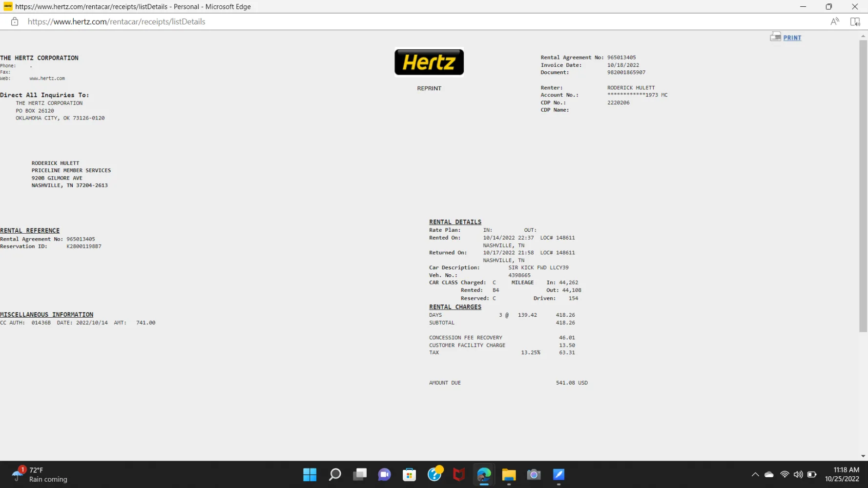Open the Get Help icon in taskbar
Screen dimensions: 868x488
pyautogui.click(x=434, y=474)
